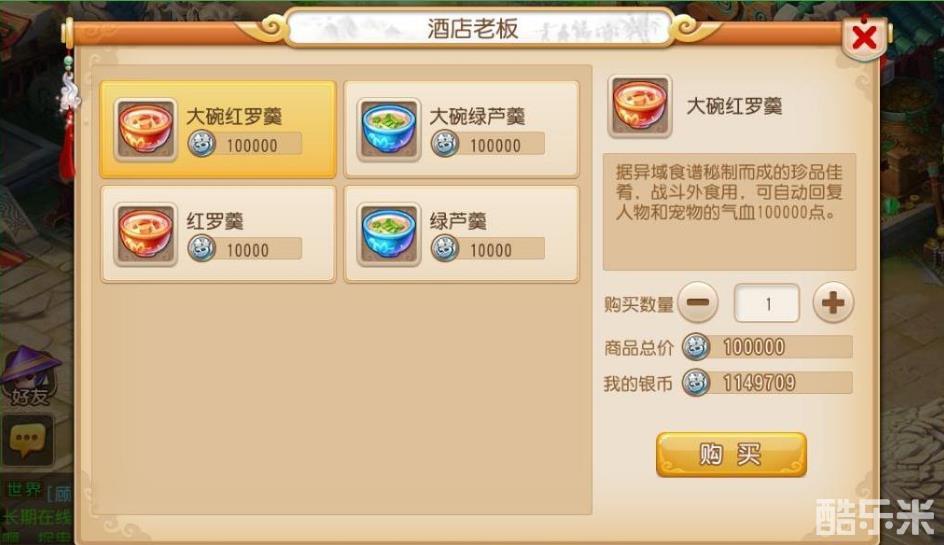
Task: Click the selected item preview thumbnail
Action: point(639,107)
